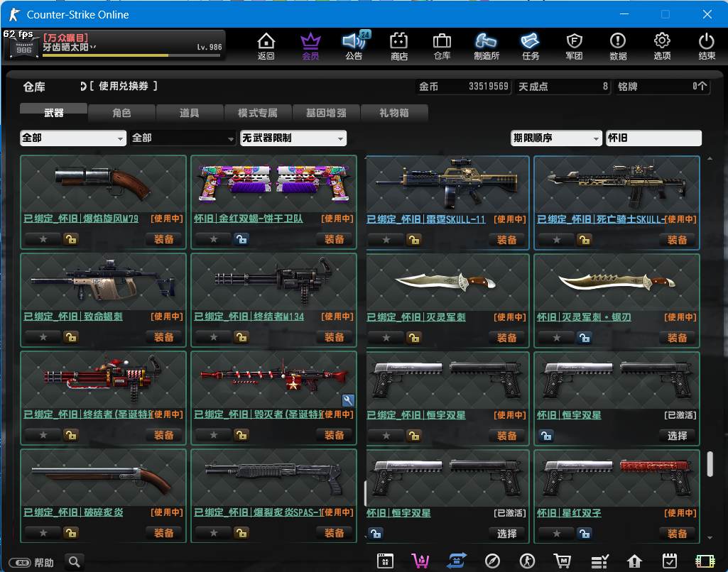Click the house exclamation icon
This screenshot has width=728, height=572.
coord(635,561)
